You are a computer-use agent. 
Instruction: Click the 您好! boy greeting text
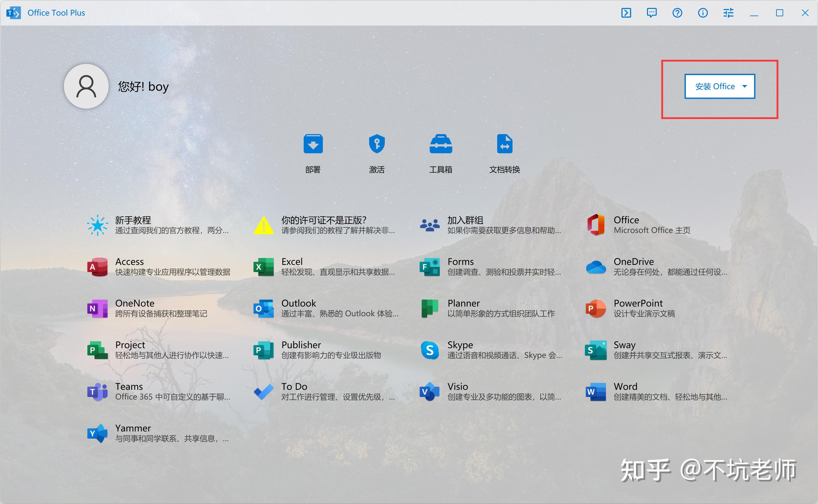tap(143, 87)
